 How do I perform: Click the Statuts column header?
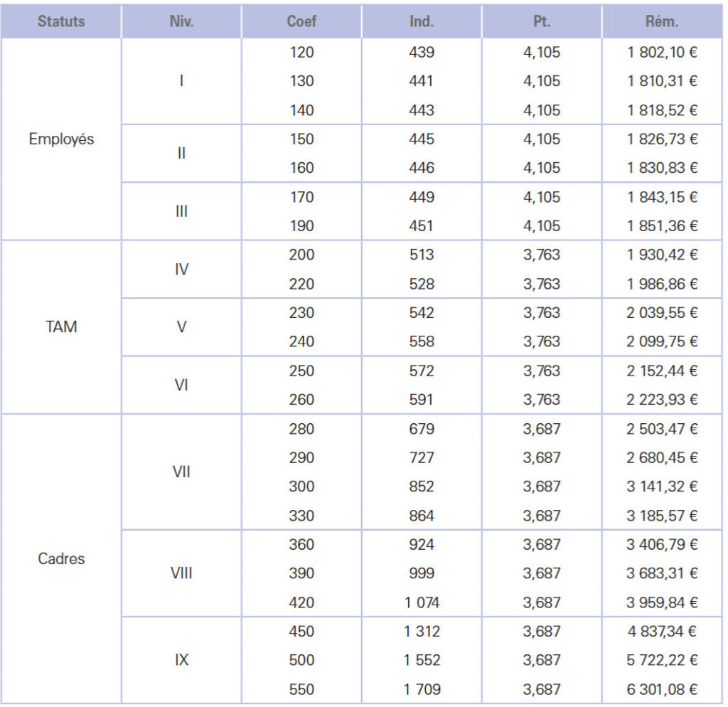tap(61, 21)
